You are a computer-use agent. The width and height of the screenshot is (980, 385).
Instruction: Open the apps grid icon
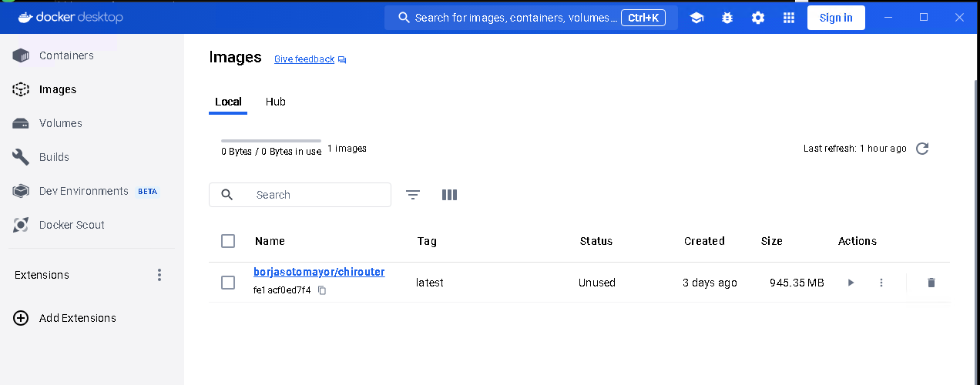(789, 18)
